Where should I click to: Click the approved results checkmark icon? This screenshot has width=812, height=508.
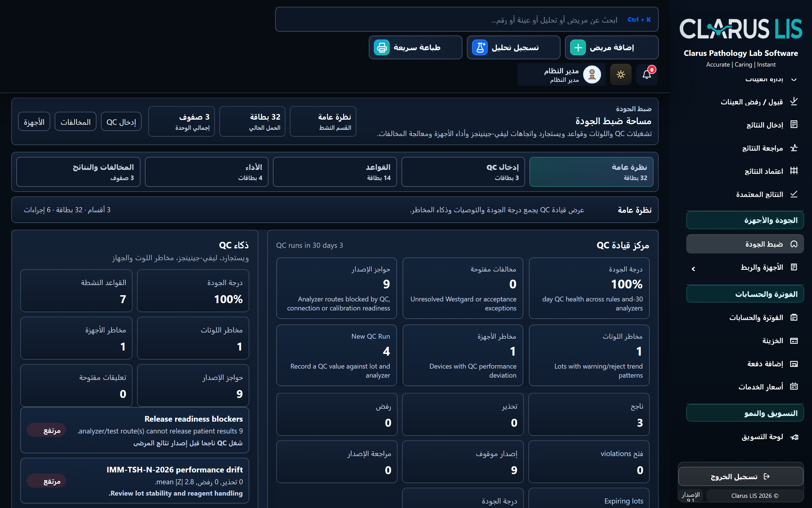[x=794, y=194]
